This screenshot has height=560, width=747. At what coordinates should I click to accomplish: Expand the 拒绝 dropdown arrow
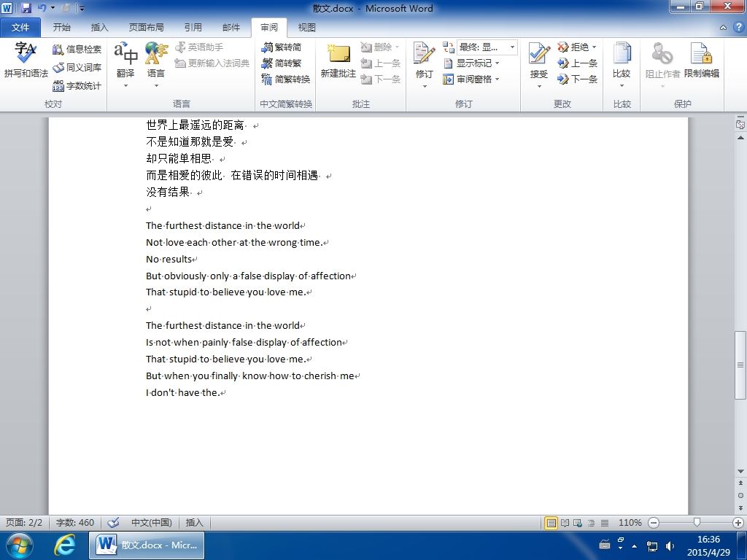pos(594,47)
